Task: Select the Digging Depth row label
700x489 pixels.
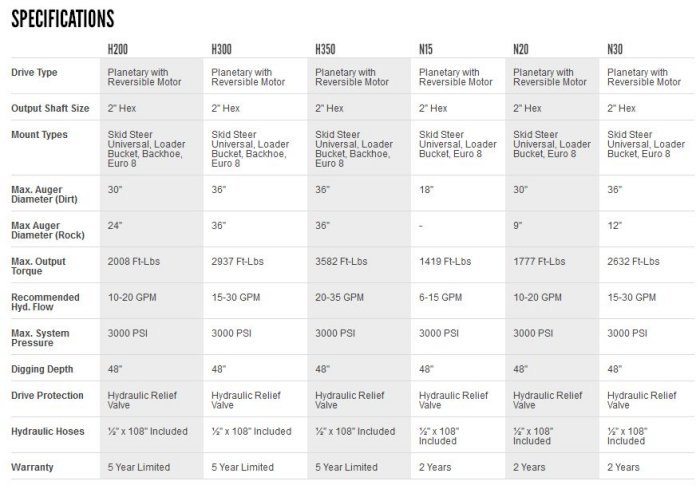Action: point(40,369)
